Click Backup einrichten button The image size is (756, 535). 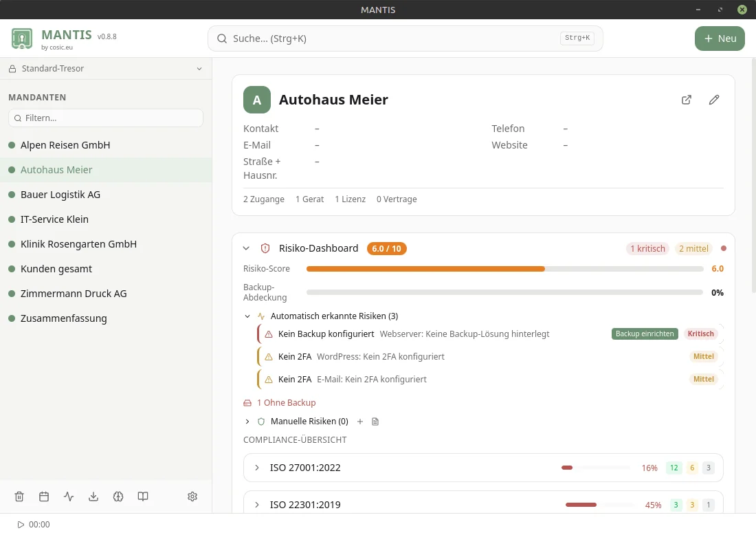click(x=645, y=334)
